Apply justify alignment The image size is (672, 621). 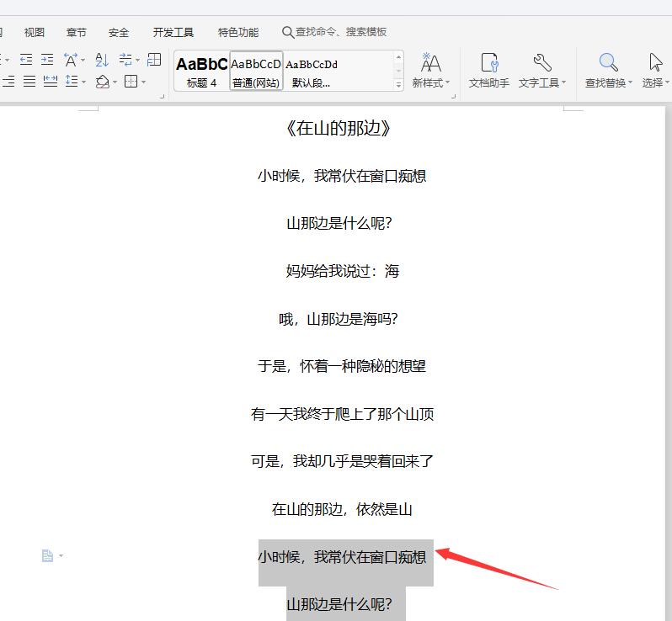29,81
